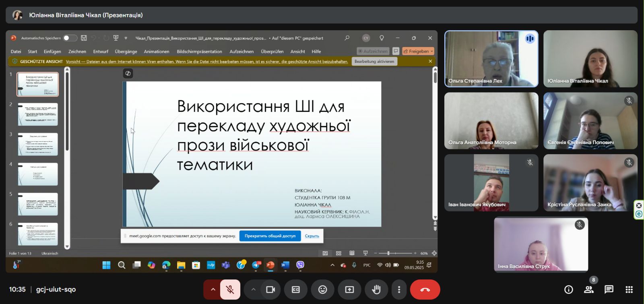The height and width of the screenshot is (304, 644).
Task: Open the Bildschirmpräsentation tab
Action: [x=199, y=52]
